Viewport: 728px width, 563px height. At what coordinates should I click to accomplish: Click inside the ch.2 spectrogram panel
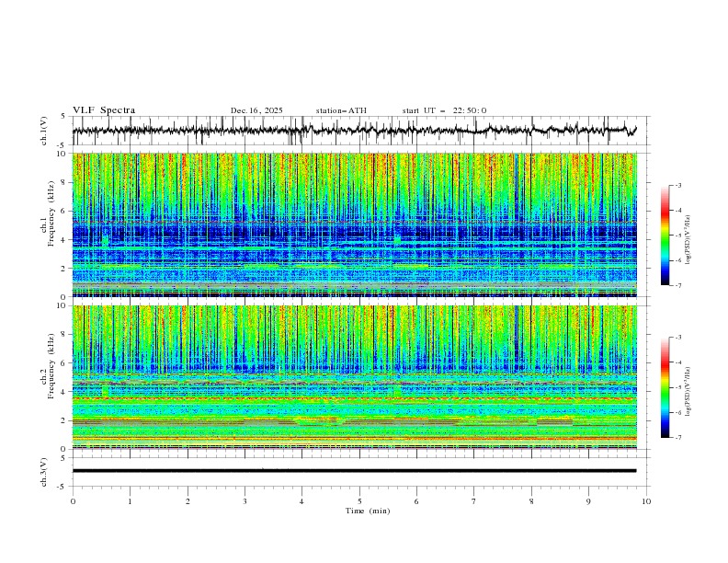(x=355, y=377)
